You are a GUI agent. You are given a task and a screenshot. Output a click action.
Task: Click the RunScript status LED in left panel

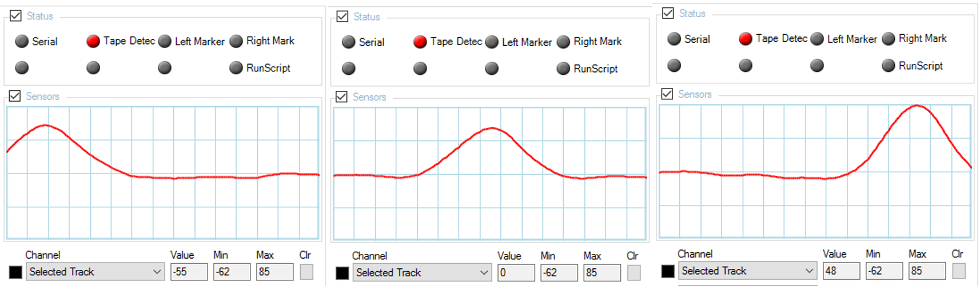click(x=236, y=68)
